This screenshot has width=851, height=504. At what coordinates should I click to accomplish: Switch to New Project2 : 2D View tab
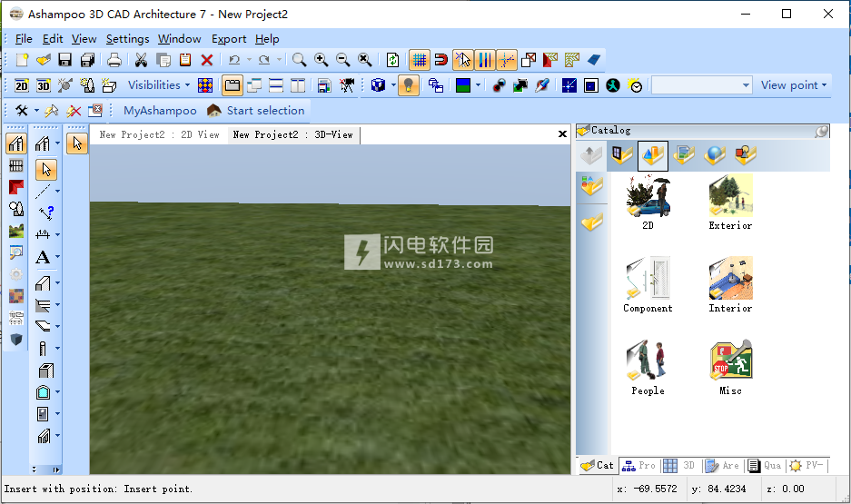159,134
